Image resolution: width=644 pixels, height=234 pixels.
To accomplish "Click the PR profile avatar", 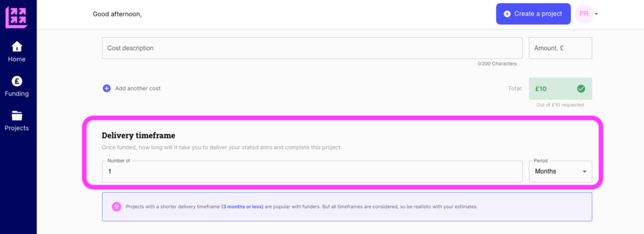I will click(584, 14).
